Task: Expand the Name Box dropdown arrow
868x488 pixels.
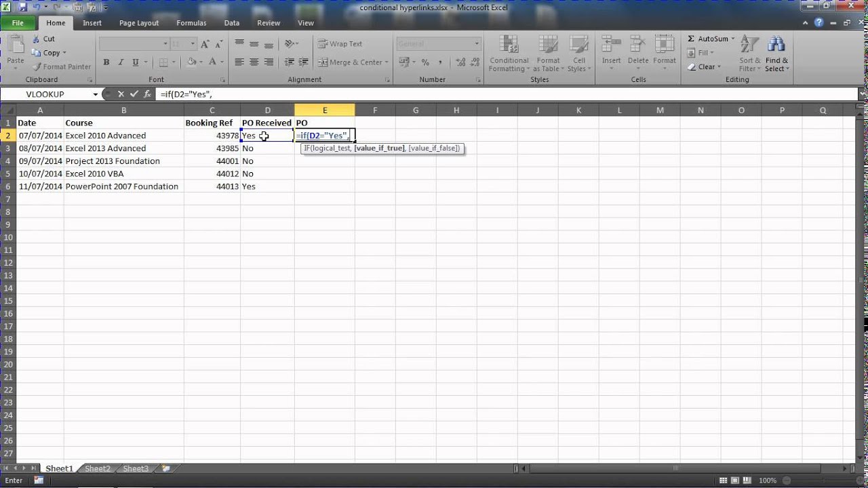Action: click(96, 94)
